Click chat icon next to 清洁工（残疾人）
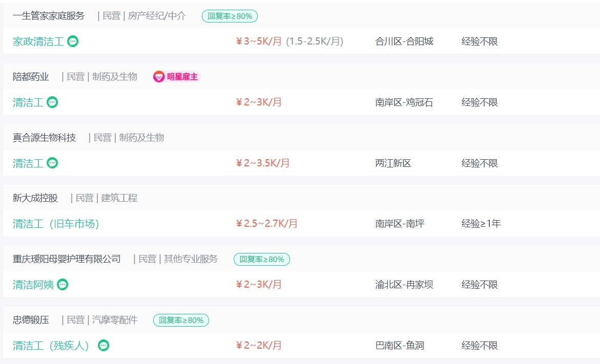The image size is (600, 364). pos(104,346)
